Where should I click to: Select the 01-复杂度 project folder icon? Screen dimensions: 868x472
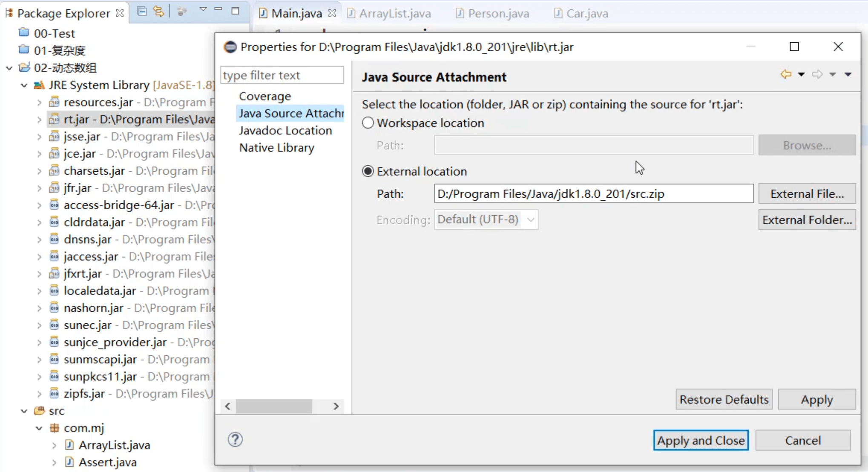coord(24,50)
